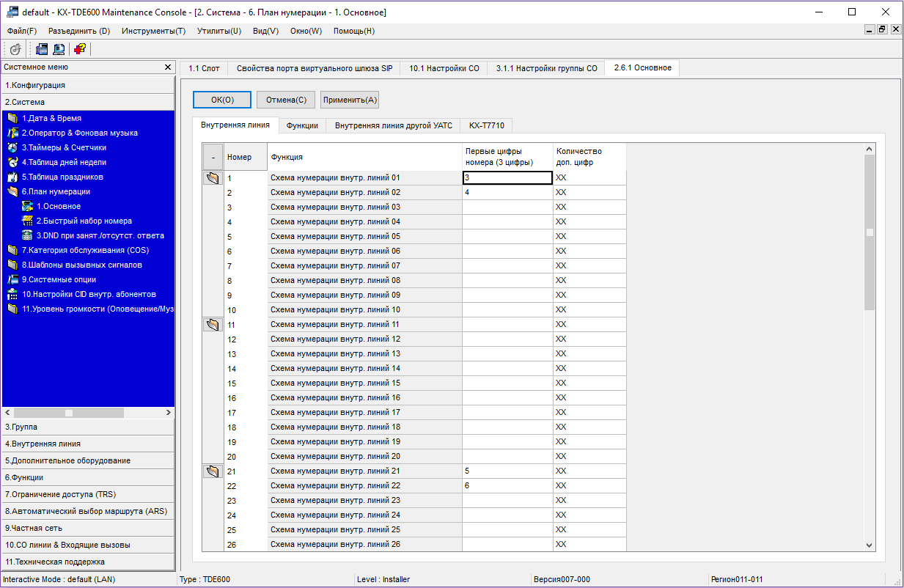This screenshot has width=904, height=588.
Task: Collapse all rows with the minus header button
Action: click(213, 157)
